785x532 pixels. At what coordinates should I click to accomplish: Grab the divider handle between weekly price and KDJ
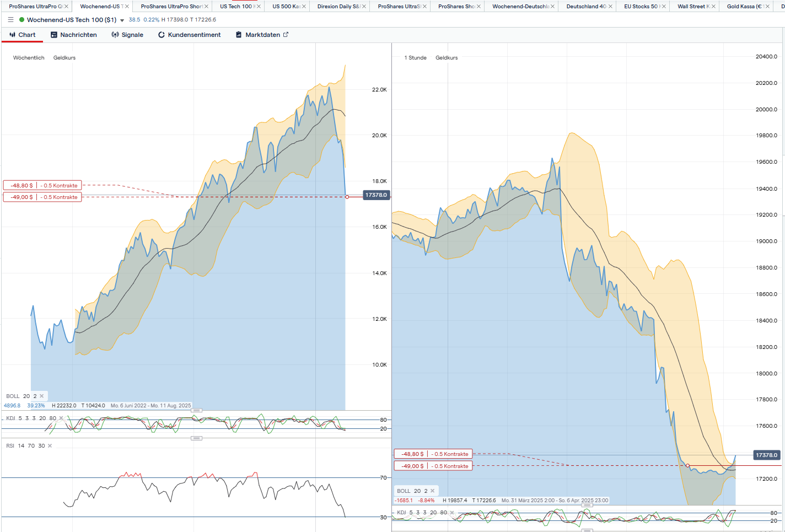point(197,411)
